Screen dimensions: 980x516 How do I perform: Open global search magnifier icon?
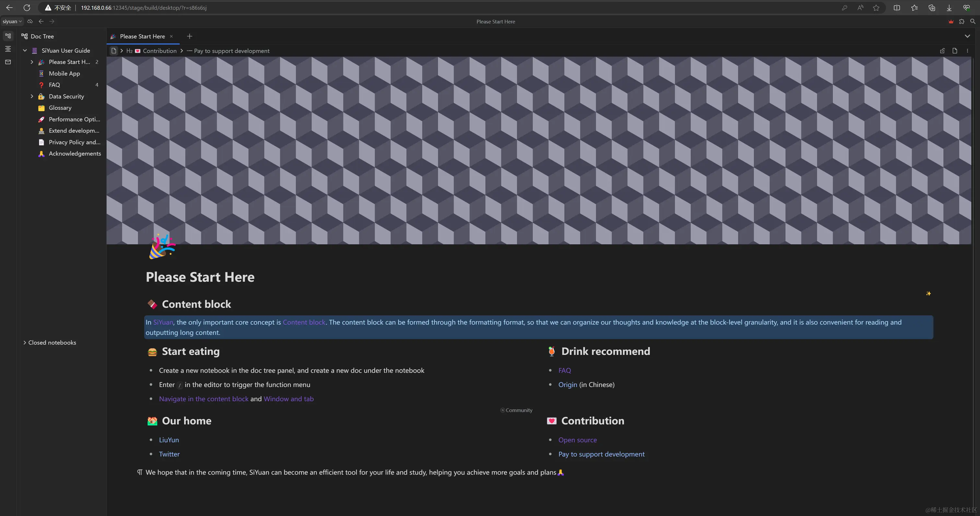(973, 21)
